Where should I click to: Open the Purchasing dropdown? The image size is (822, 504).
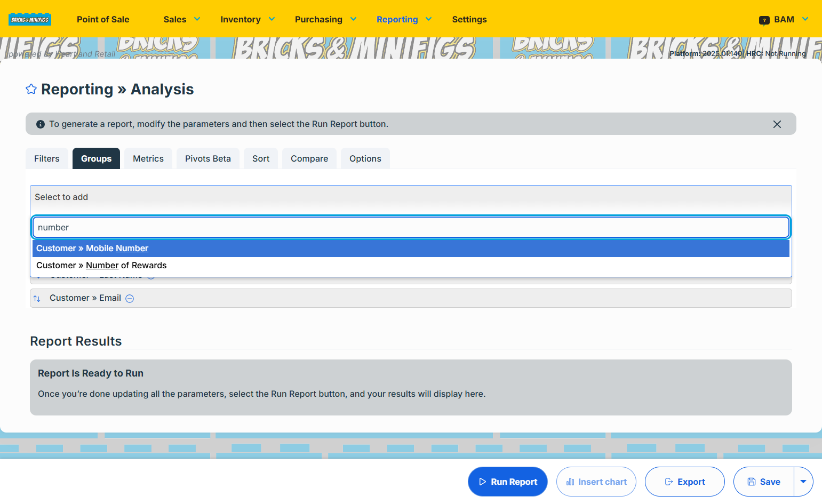(x=325, y=19)
